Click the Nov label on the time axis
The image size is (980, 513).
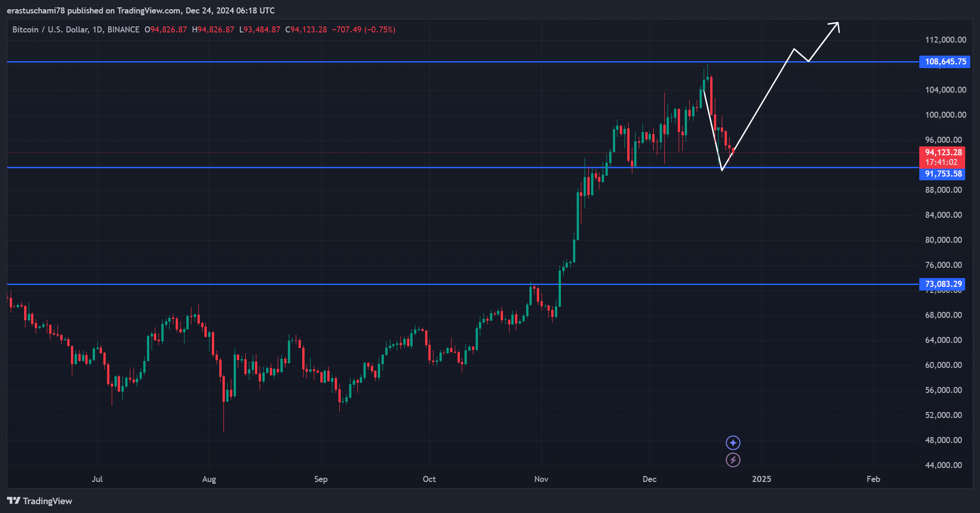click(x=541, y=479)
